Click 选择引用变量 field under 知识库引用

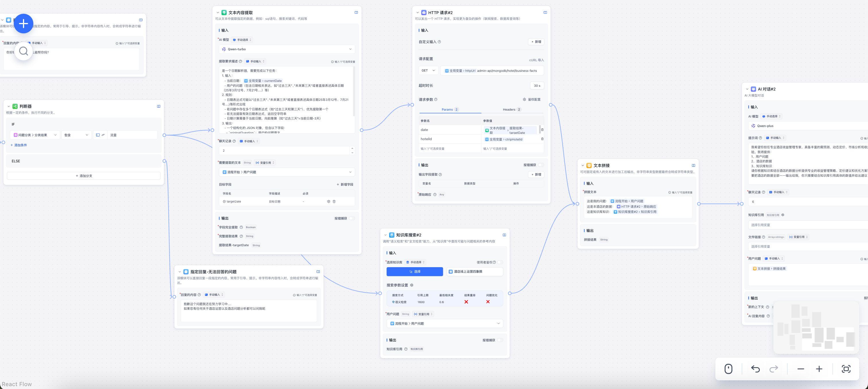point(808,225)
